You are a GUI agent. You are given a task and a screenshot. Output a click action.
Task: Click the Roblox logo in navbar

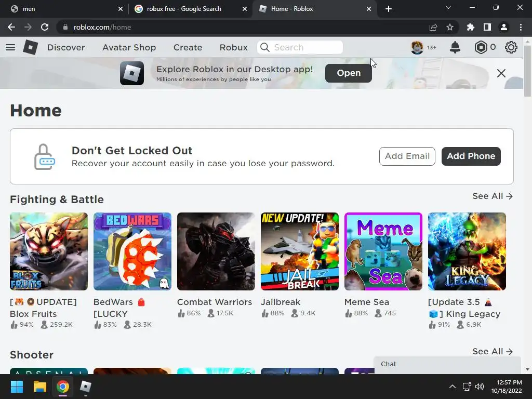click(x=31, y=47)
